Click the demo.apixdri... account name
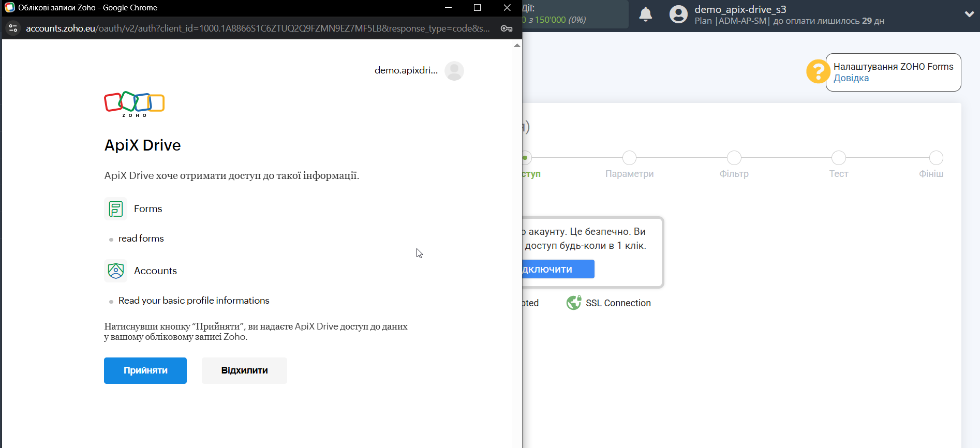The width and height of the screenshot is (980, 448). tap(406, 70)
